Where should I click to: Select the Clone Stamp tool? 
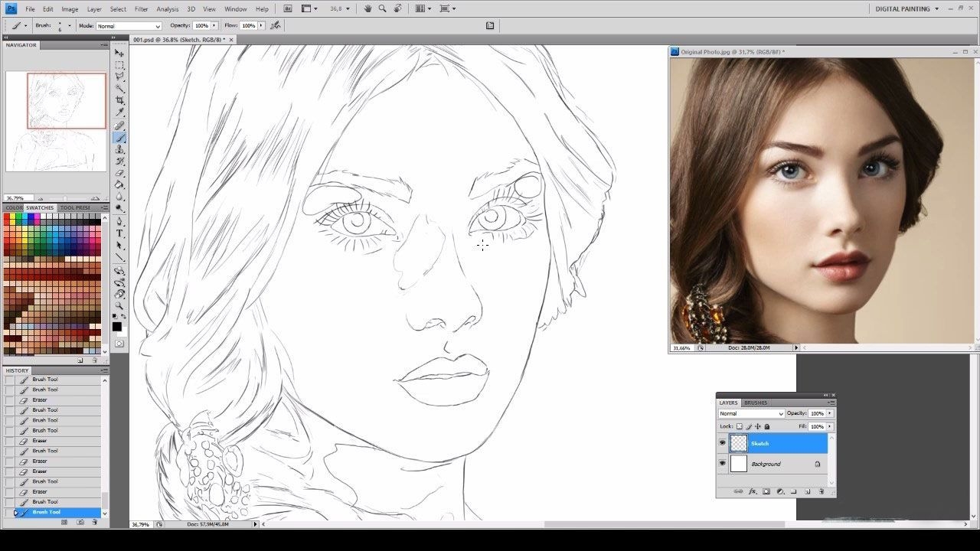[x=119, y=149]
